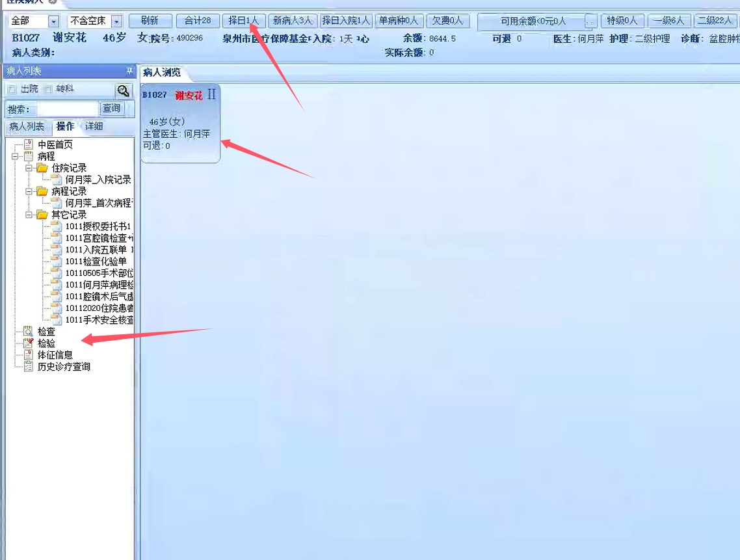Click the 历史诊疗查询 checklist icon
The image size is (740, 560).
pyautogui.click(x=29, y=366)
